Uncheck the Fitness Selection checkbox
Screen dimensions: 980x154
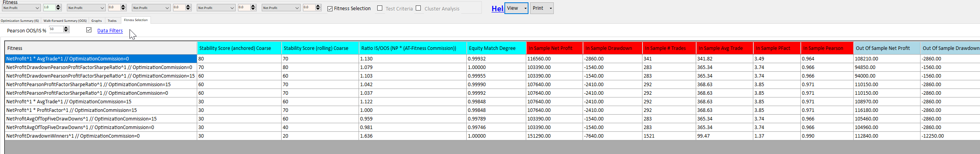click(330, 9)
